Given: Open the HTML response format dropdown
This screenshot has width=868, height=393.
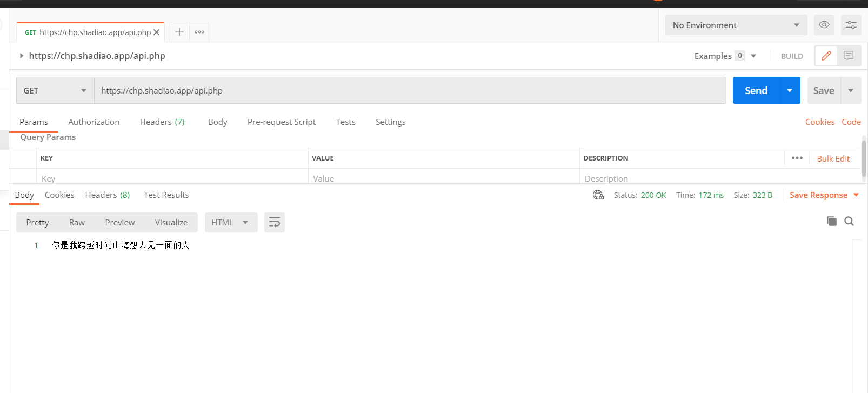Looking at the screenshot, I should [x=231, y=222].
